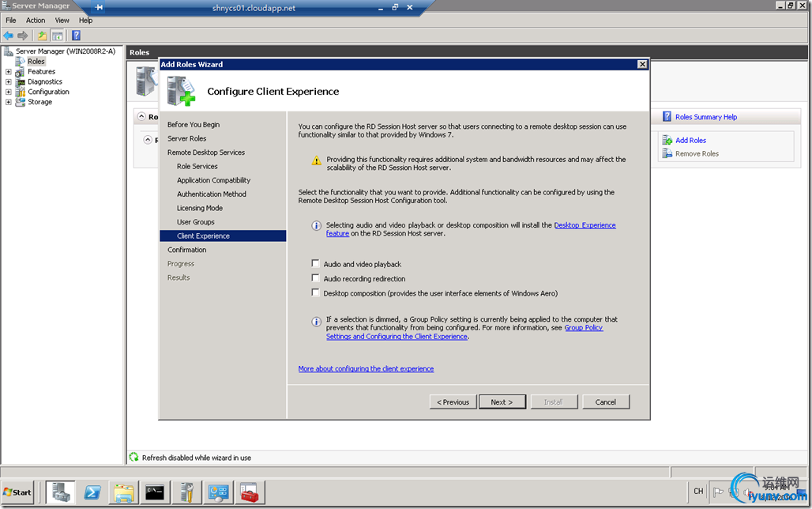Enable Desktop composition checkbox
The image size is (812, 509).
click(x=315, y=292)
